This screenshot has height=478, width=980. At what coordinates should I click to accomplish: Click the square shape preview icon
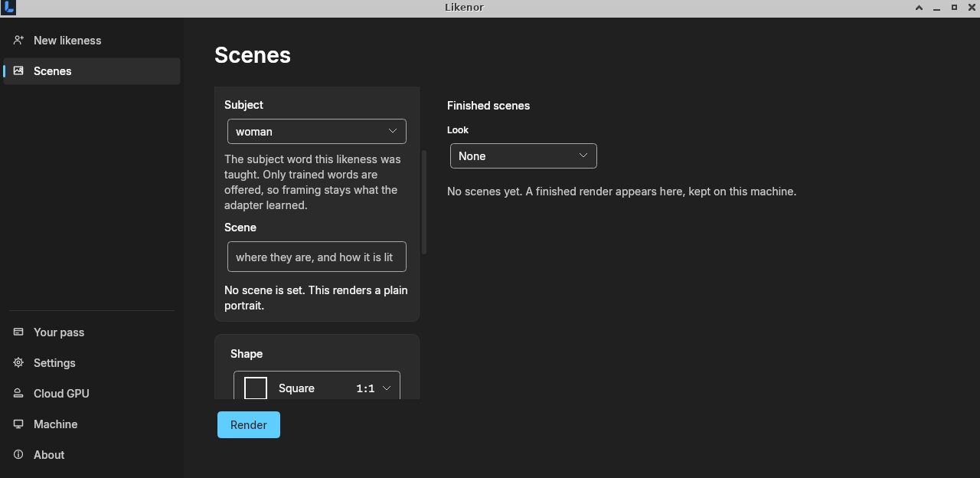256,388
